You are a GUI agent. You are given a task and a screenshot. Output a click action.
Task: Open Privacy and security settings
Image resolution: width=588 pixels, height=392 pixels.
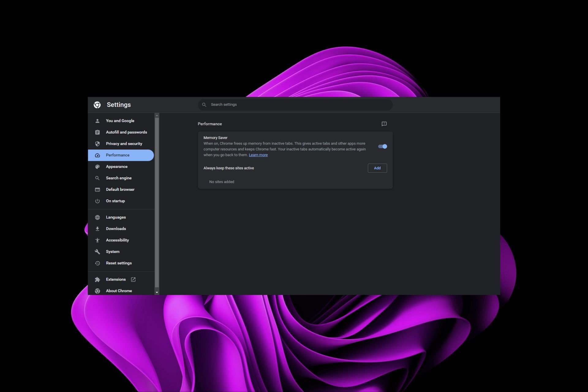click(121, 144)
